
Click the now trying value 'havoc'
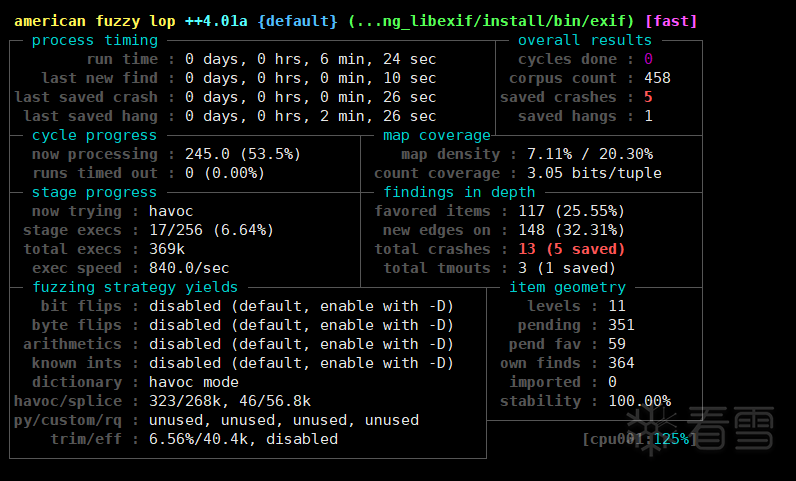click(171, 211)
